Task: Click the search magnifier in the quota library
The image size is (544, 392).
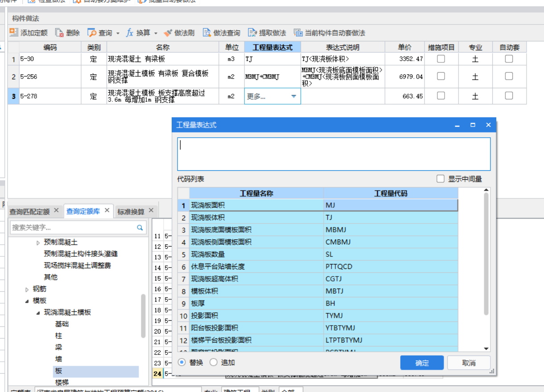Action: 140,227
